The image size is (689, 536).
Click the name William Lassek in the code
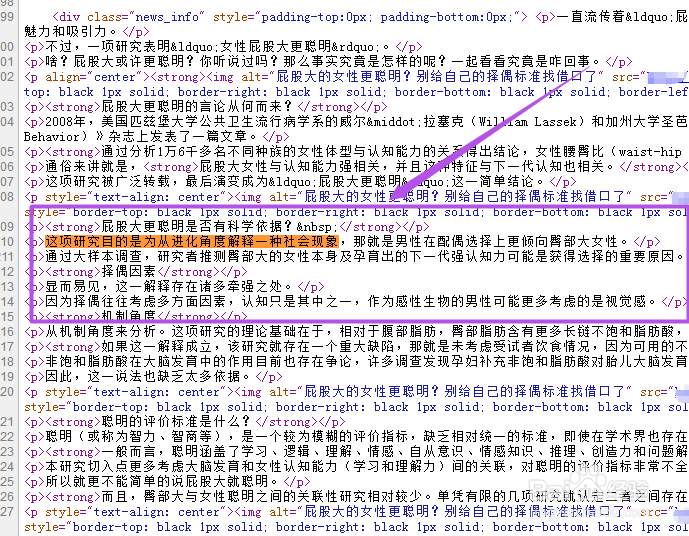(527, 122)
